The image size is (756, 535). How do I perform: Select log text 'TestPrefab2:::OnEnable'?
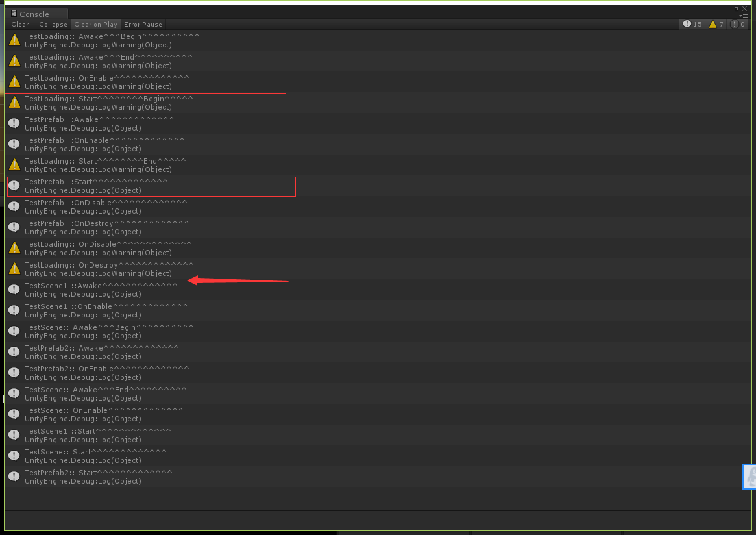click(x=69, y=368)
